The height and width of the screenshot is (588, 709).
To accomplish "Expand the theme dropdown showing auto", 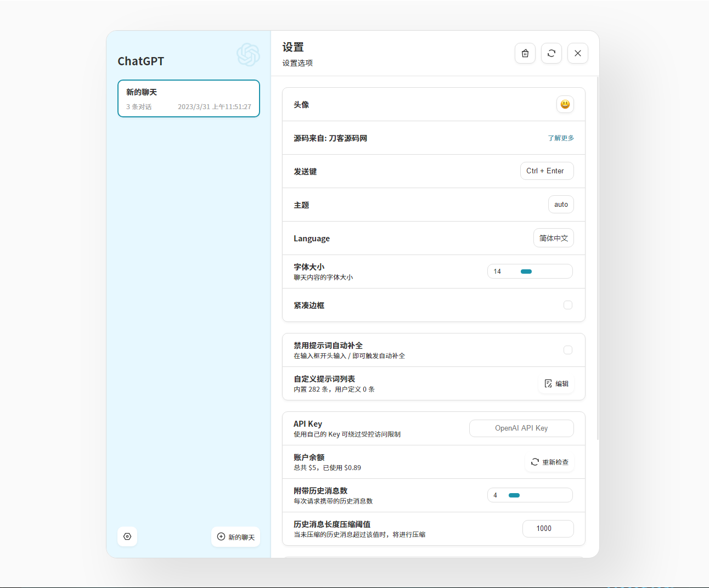I will click(560, 205).
